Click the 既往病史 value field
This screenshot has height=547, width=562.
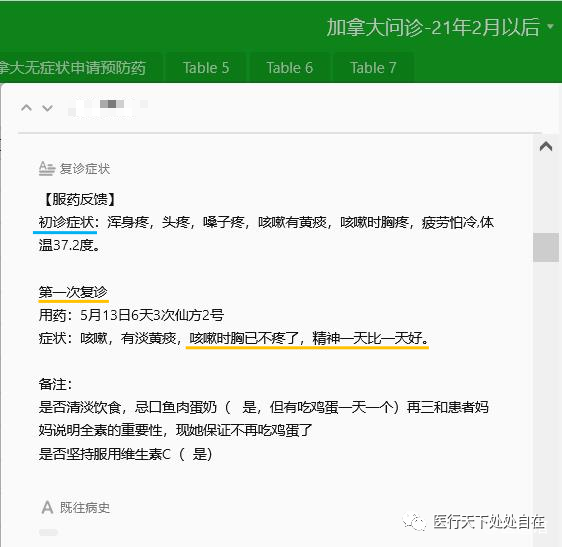coord(48,532)
